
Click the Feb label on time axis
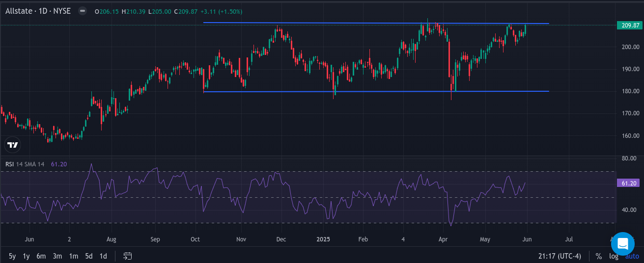363,239
